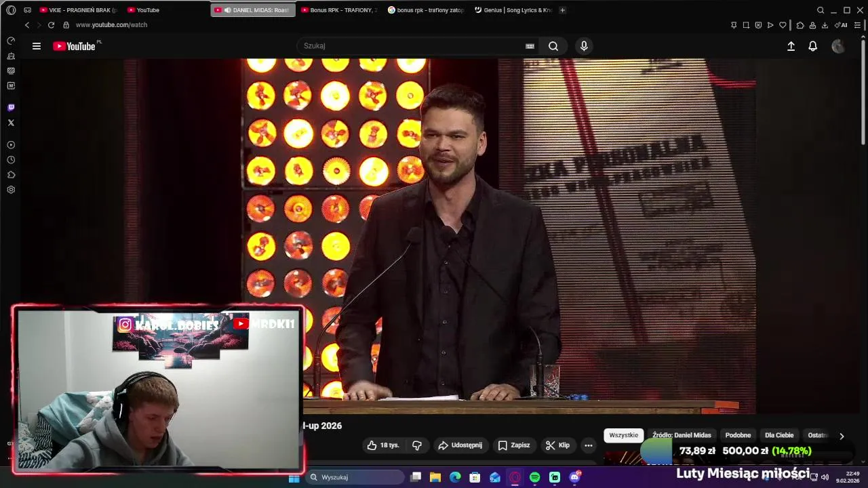Open Discord from taskbar

(575, 478)
